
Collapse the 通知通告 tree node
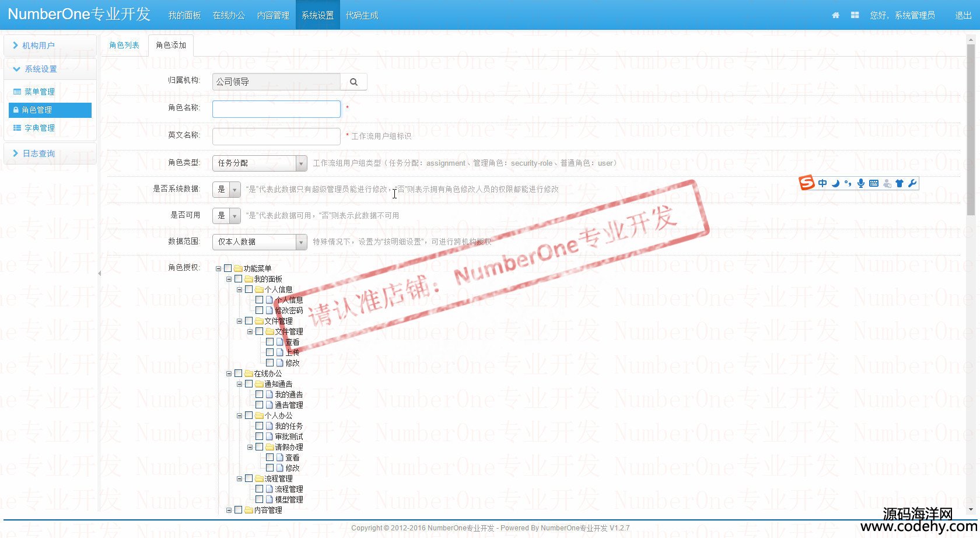tap(239, 385)
